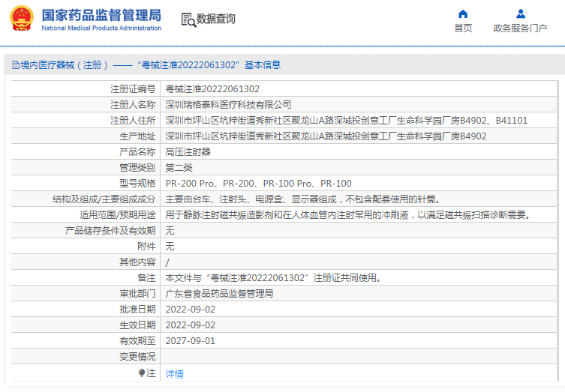Viewport: 565px width, 392px height.
Task: Click 适用范围/预期用途 label
Action: click(118, 215)
